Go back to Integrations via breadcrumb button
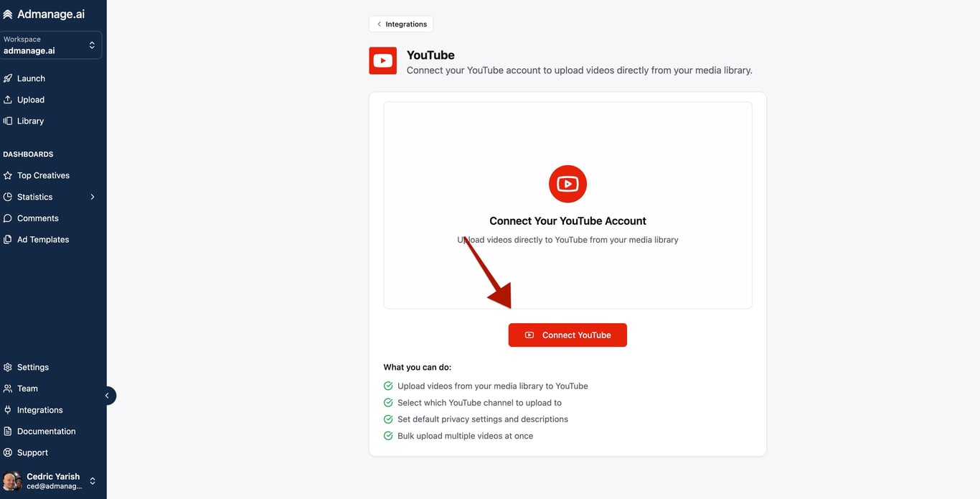980x499 pixels. click(x=401, y=24)
